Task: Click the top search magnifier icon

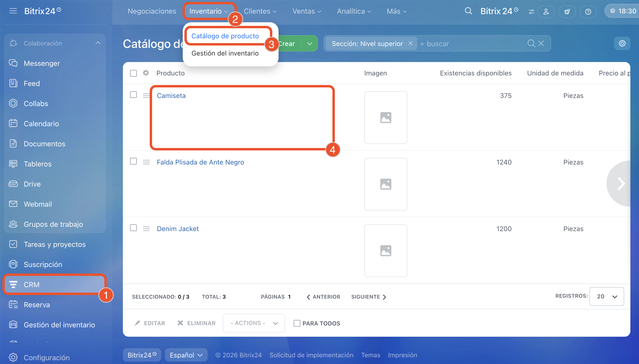Action: click(x=468, y=11)
